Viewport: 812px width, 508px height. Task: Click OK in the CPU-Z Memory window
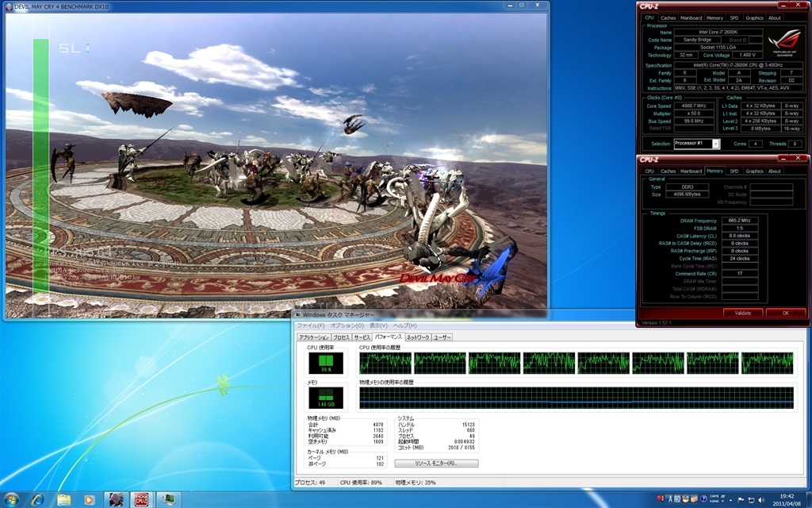786,313
